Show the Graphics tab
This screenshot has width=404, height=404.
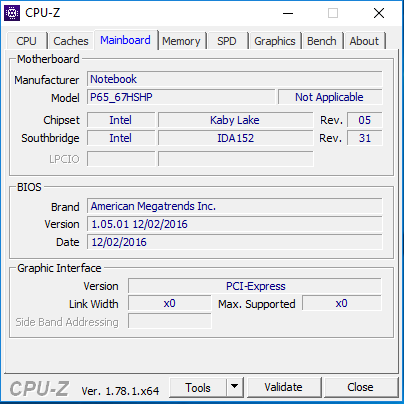275,41
